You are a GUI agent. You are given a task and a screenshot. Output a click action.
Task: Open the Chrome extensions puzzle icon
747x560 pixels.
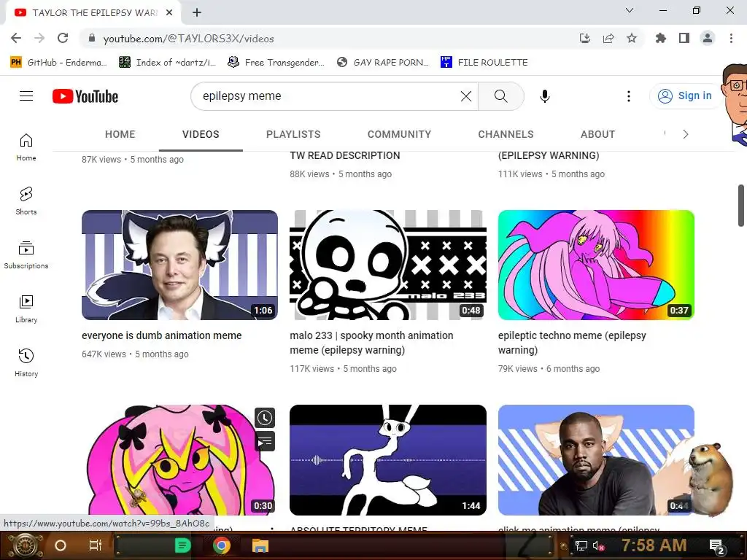tap(661, 39)
